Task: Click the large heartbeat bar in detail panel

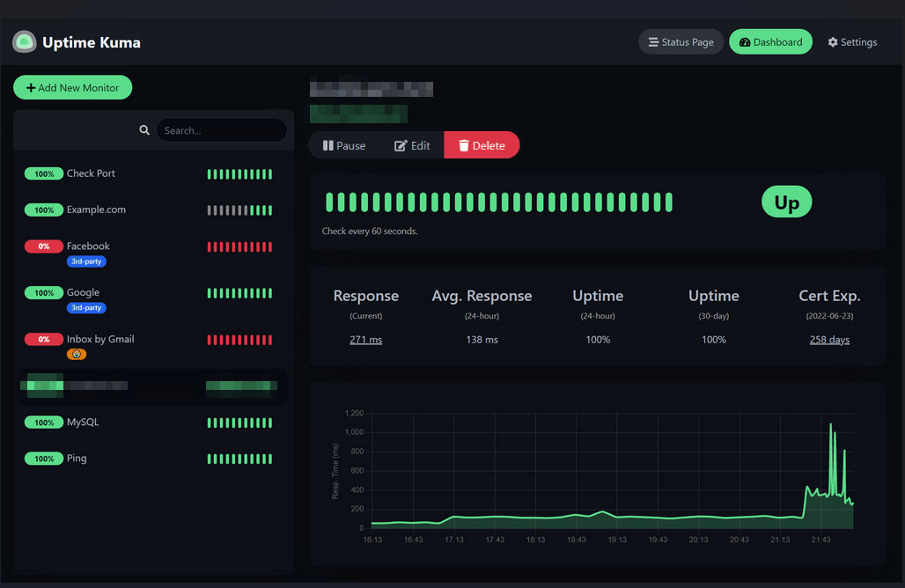Action: click(x=499, y=202)
